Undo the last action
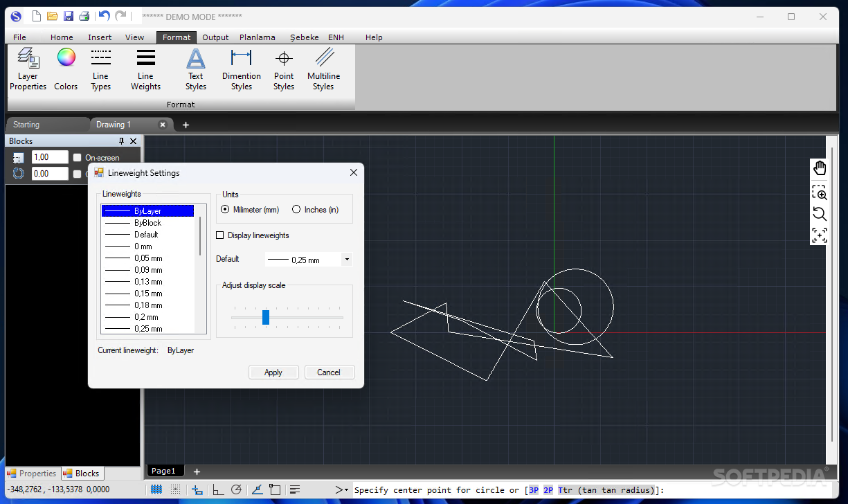848x504 pixels. tap(104, 16)
